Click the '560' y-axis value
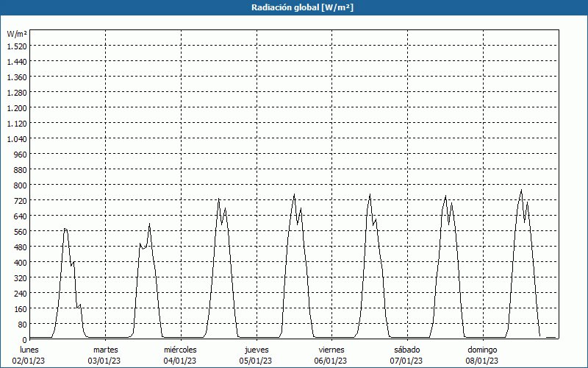This screenshot has width=588, height=368. tap(21, 231)
